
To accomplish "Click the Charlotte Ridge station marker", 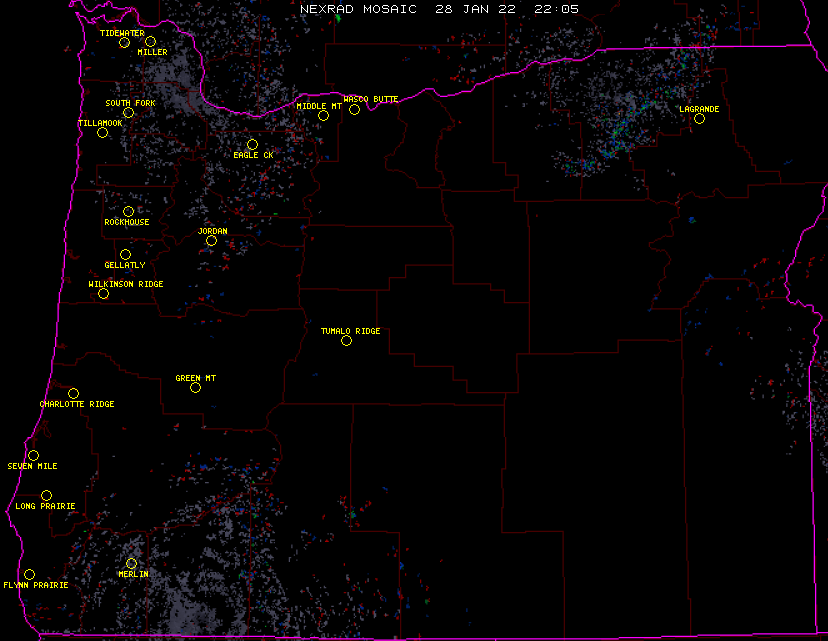I will (x=73, y=393).
